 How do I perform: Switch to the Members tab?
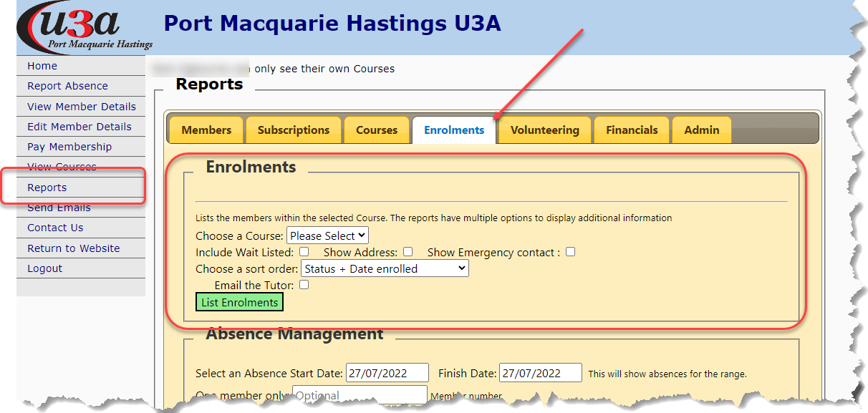tap(206, 130)
